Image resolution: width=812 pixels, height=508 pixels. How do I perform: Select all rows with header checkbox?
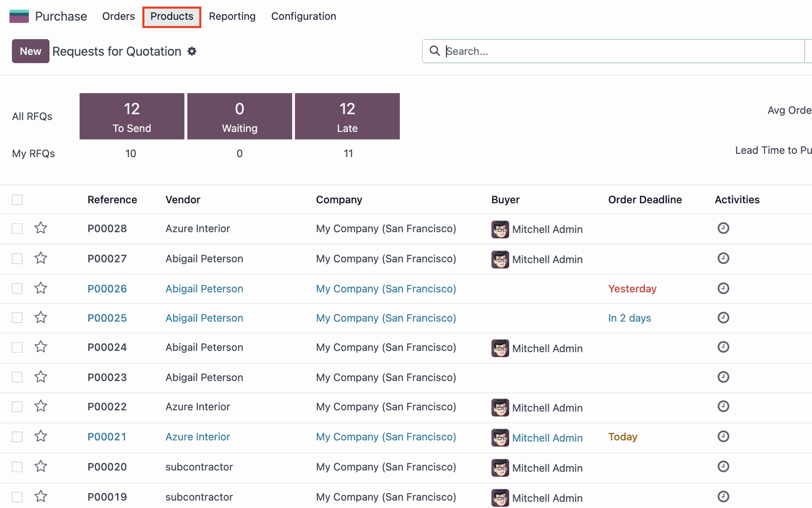click(x=17, y=199)
